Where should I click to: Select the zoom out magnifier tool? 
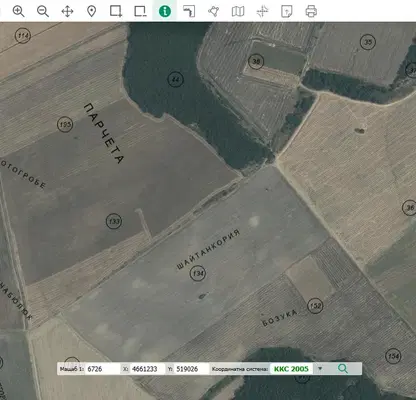click(x=43, y=11)
